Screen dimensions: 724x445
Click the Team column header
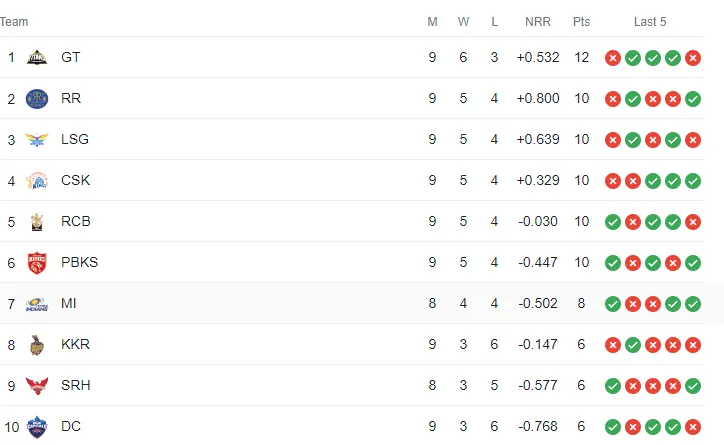[14, 22]
